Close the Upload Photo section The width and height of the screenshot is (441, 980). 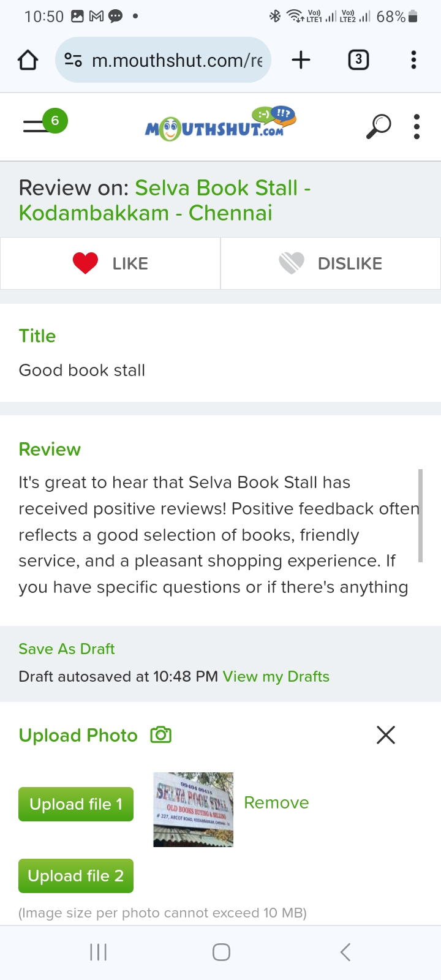pyautogui.click(x=386, y=734)
